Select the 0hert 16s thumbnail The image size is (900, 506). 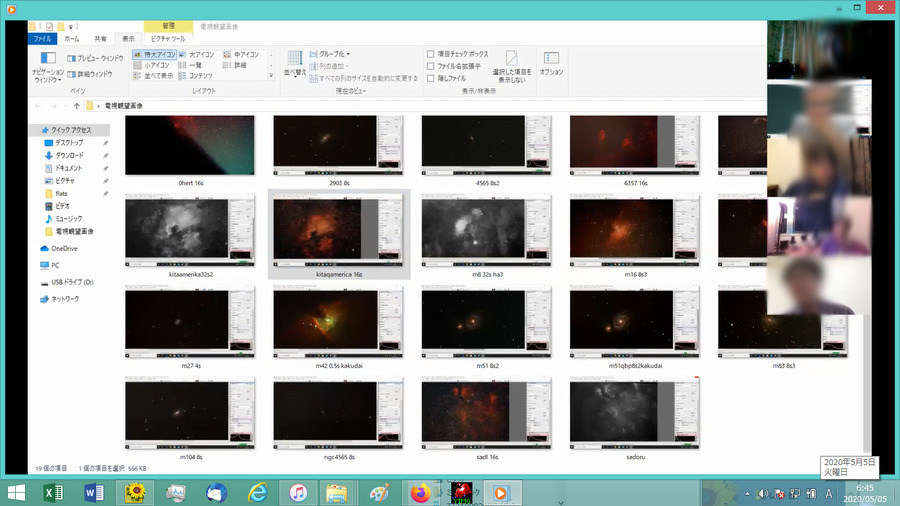pos(190,145)
